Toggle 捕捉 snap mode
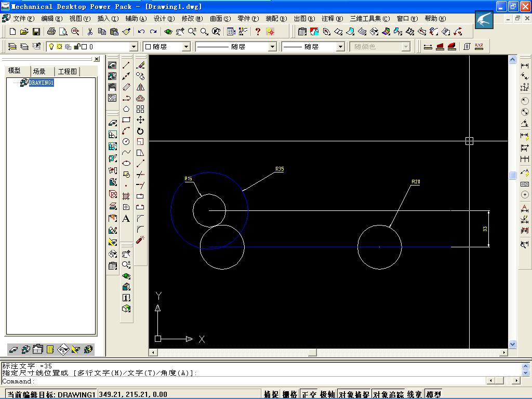The height and width of the screenshot is (399, 532). tap(271, 394)
